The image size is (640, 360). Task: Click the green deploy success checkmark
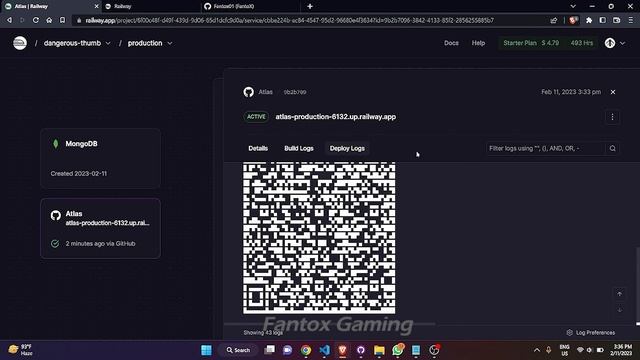[55, 244]
